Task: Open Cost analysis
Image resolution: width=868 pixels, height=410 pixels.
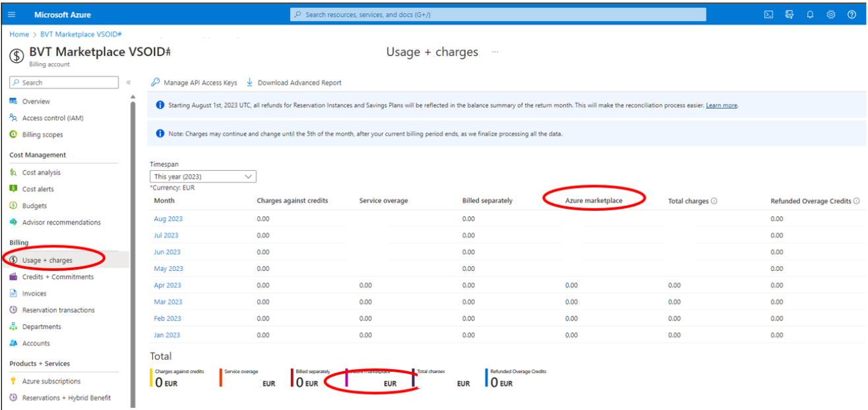Action: point(41,173)
